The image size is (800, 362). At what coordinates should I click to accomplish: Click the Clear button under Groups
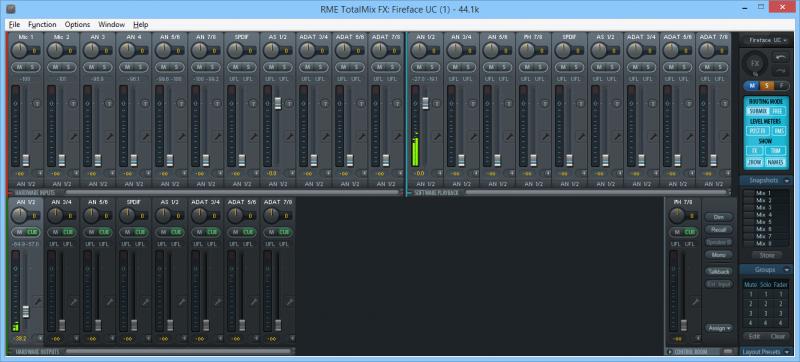(x=778, y=337)
